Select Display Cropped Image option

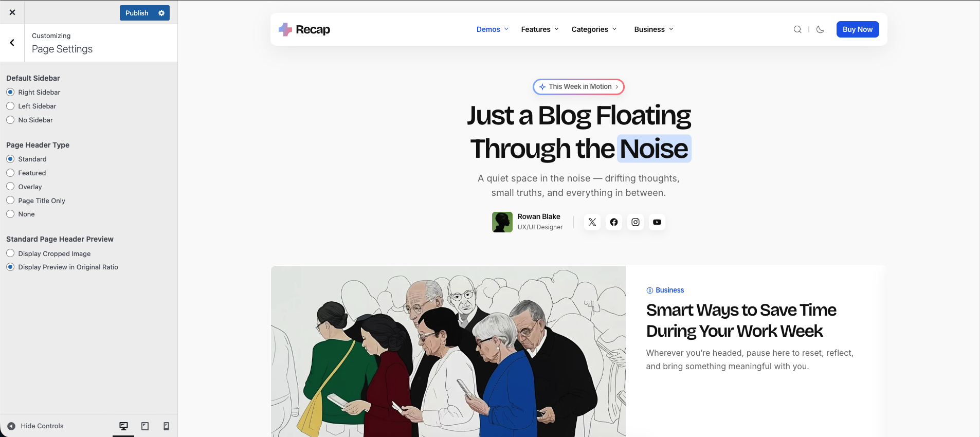coord(10,253)
